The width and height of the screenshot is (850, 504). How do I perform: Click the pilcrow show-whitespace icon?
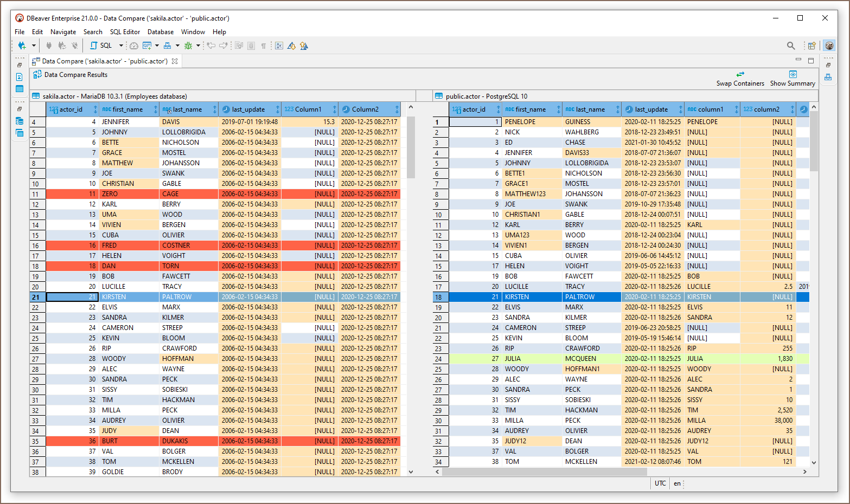[264, 46]
